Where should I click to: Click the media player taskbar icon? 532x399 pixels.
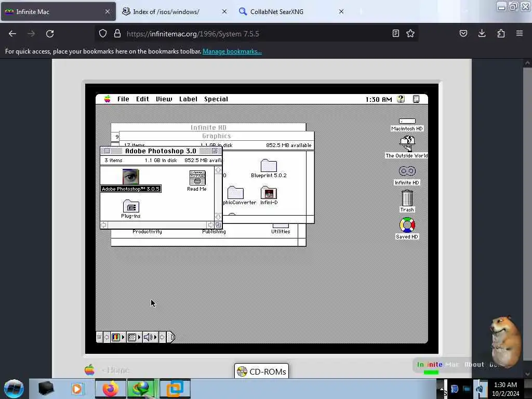pos(77,389)
